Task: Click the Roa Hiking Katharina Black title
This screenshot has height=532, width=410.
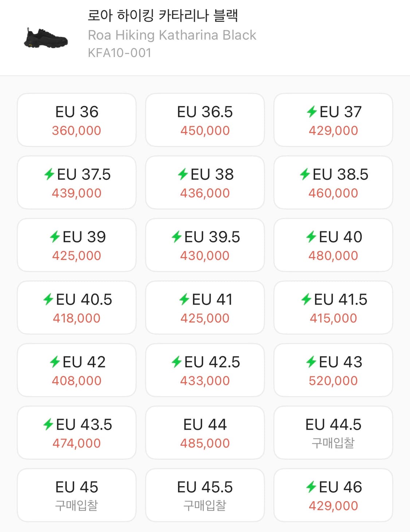Action: pos(172,35)
